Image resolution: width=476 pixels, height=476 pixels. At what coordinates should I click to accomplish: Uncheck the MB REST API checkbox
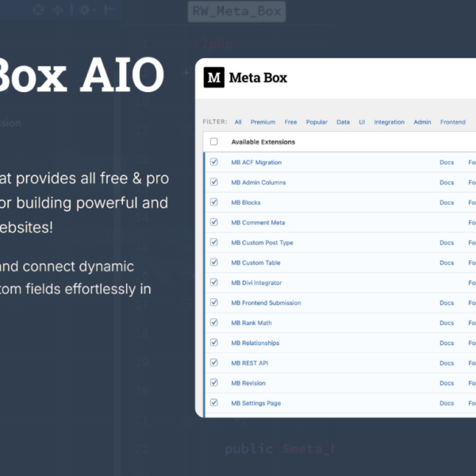point(213,363)
